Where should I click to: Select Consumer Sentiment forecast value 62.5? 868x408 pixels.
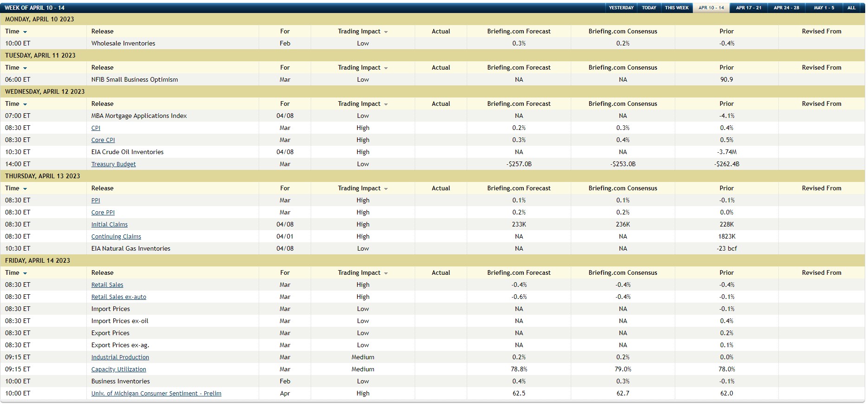(519, 393)
